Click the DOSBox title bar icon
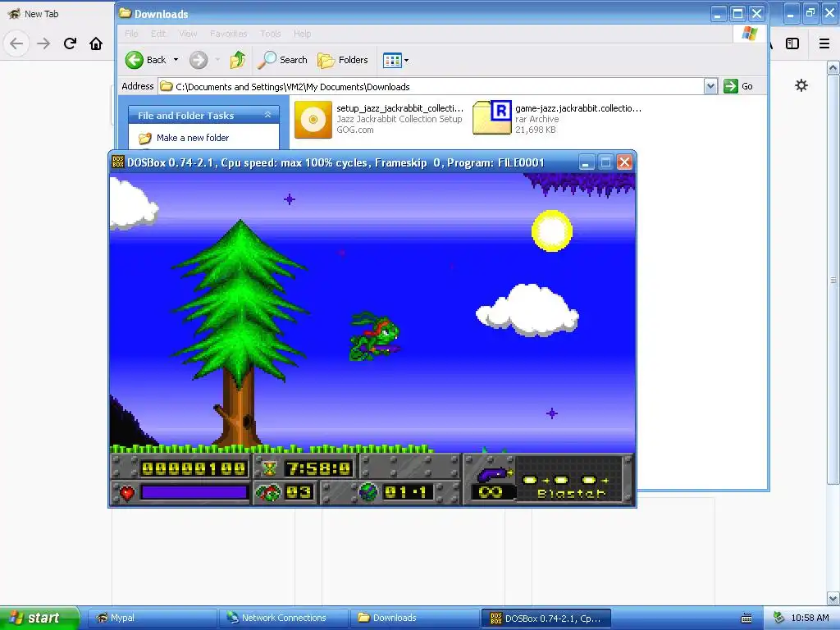The height and width of the screenshot is (630, 840). (118, 162)
